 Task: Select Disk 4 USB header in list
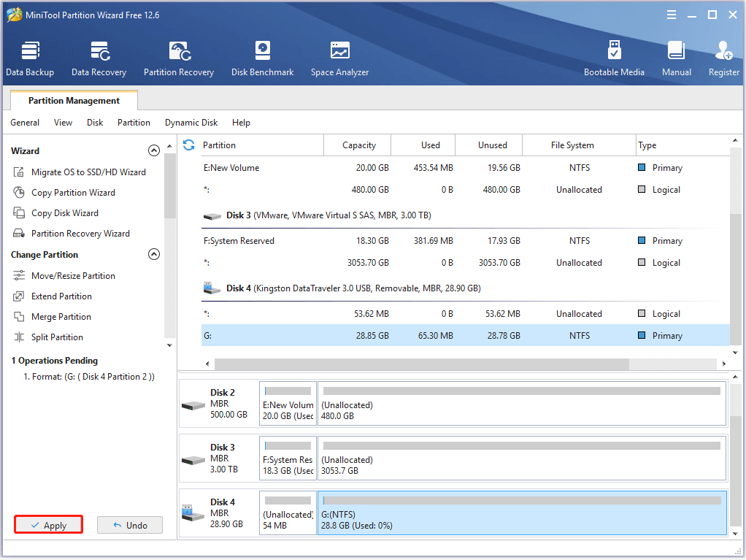(x=342, y=288)
